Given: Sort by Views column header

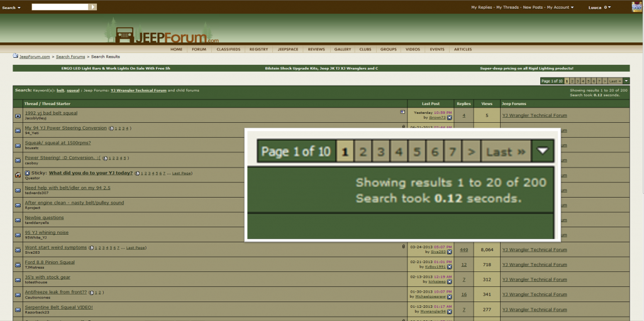Looking at the screenshot, I should (x=487, y=104).
